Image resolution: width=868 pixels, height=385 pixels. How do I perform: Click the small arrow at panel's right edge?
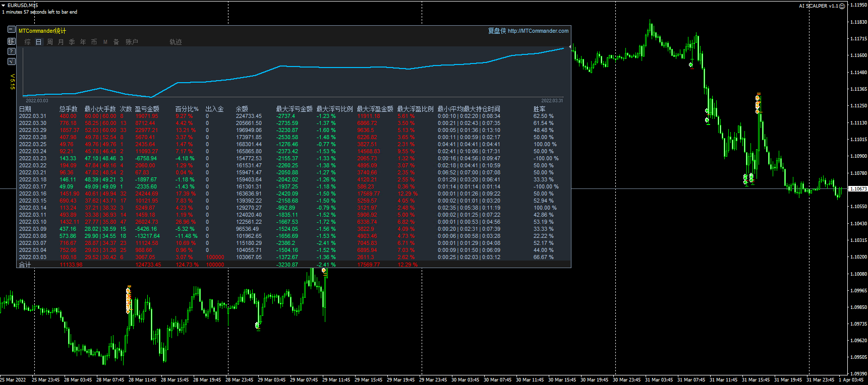pos(570,47)
